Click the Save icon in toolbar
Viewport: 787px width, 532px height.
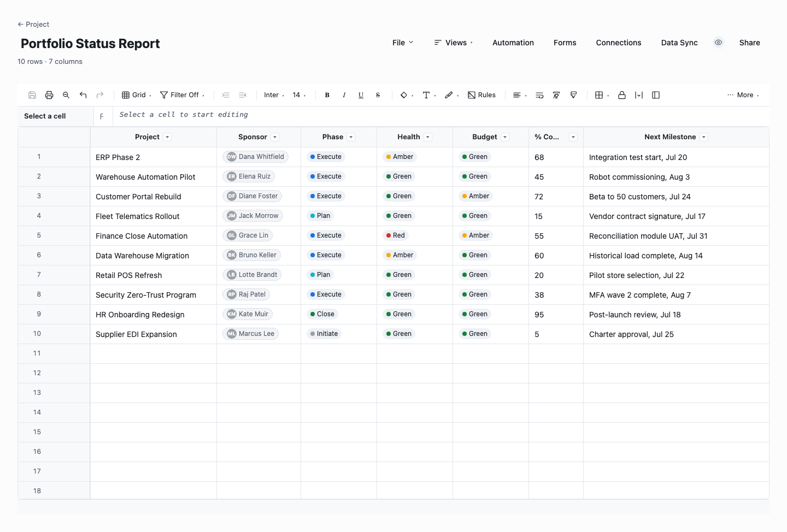point(32,95)
